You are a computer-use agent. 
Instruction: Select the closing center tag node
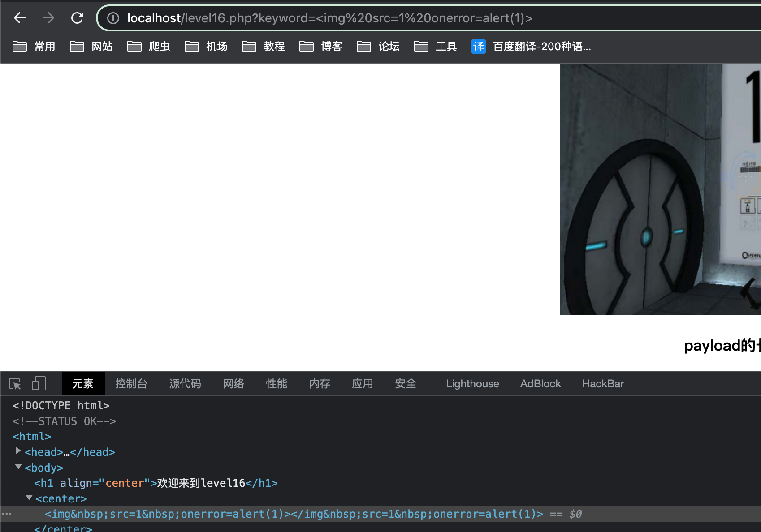63,528
